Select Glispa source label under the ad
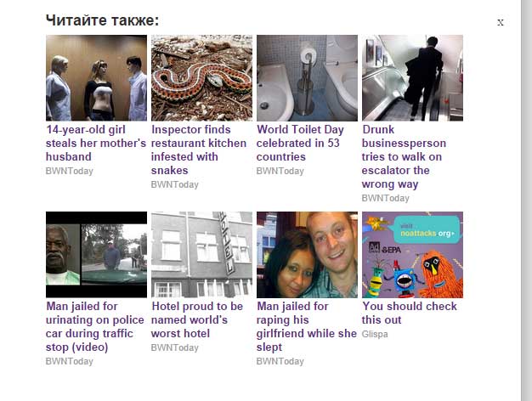 point(375,334)
